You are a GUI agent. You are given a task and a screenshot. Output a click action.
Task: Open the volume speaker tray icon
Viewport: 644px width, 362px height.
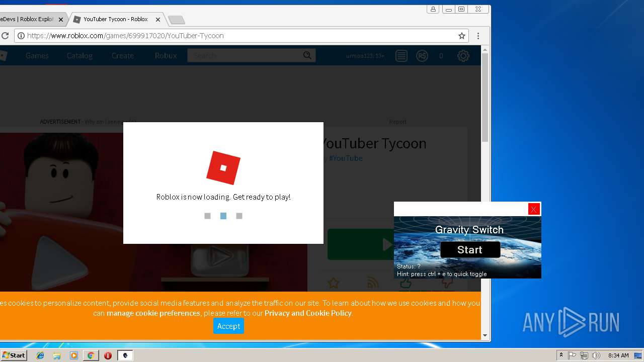596,355
